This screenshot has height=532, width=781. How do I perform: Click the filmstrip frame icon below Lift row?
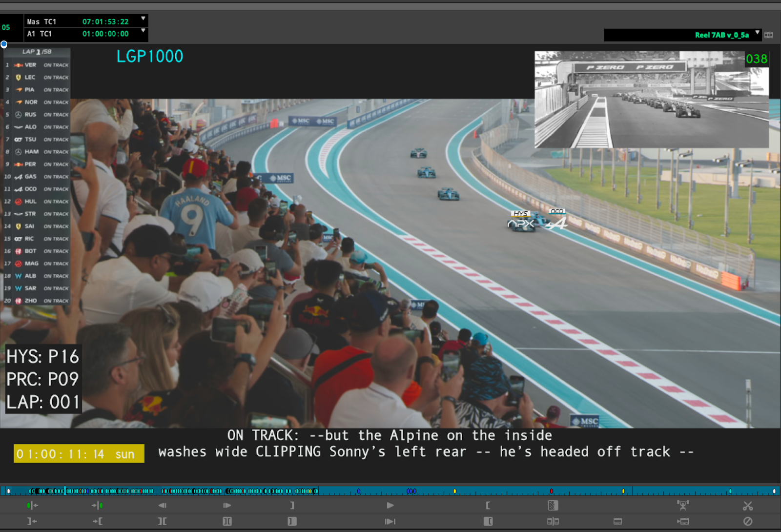pos(618,521)
